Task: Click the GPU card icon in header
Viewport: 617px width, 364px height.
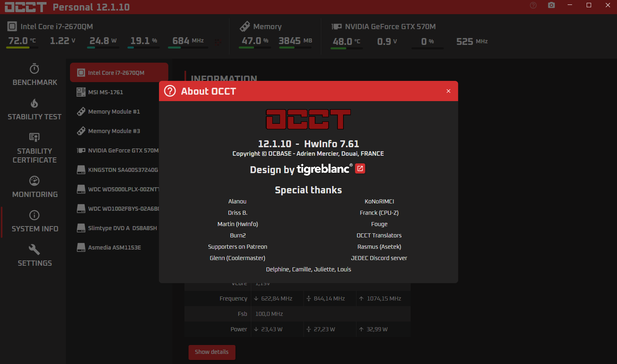Action: (337, 27)
